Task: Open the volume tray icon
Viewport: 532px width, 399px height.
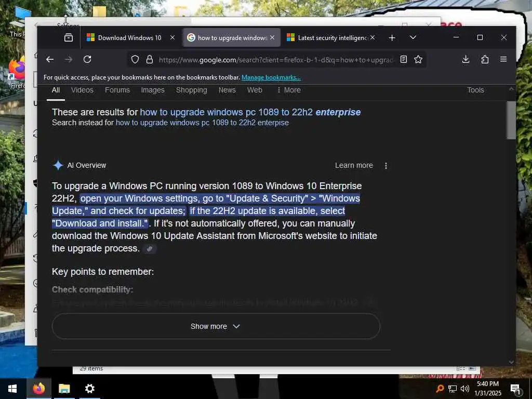Action: [x=465, y=389]
